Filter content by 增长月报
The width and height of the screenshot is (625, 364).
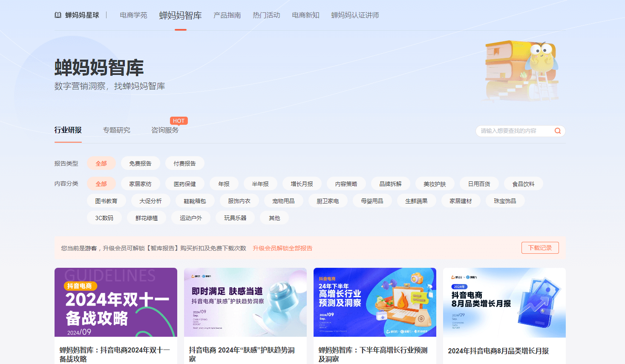tap(302, 184)
